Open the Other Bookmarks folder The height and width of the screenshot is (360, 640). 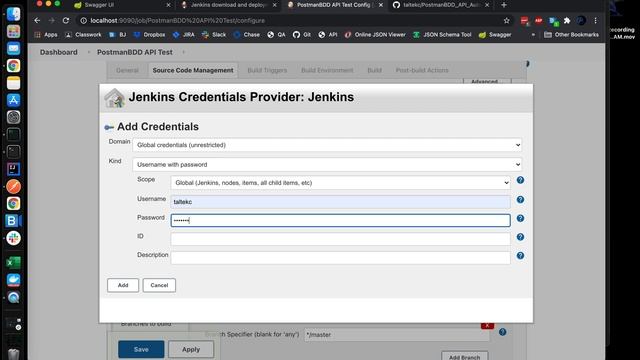(x=571, y=35)
